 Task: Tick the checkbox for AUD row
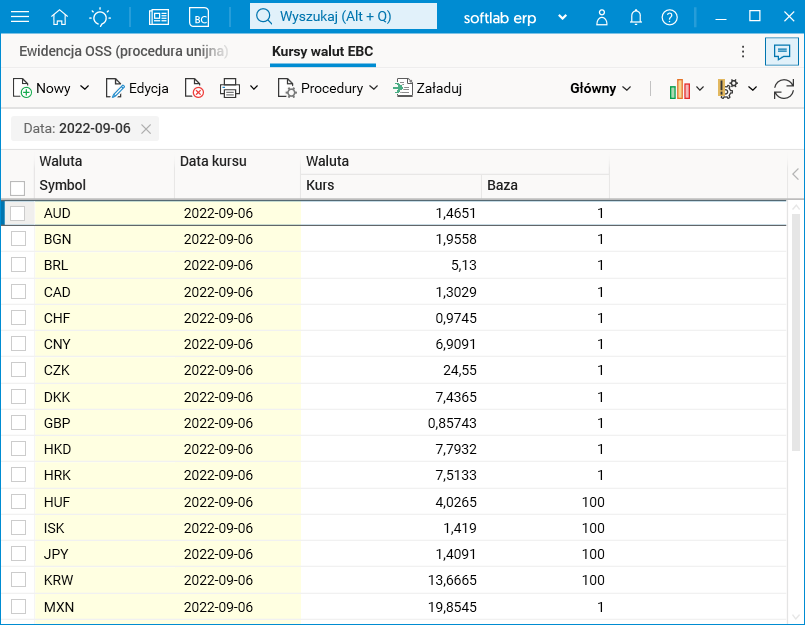pos(18,213)
